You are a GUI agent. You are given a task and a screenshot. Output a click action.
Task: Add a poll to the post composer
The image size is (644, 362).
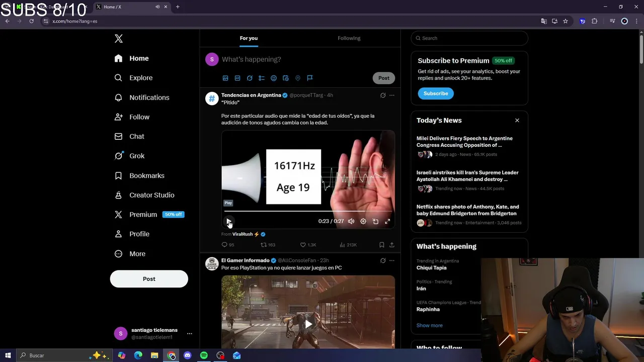pyautogui.click(x=262, y=78)
